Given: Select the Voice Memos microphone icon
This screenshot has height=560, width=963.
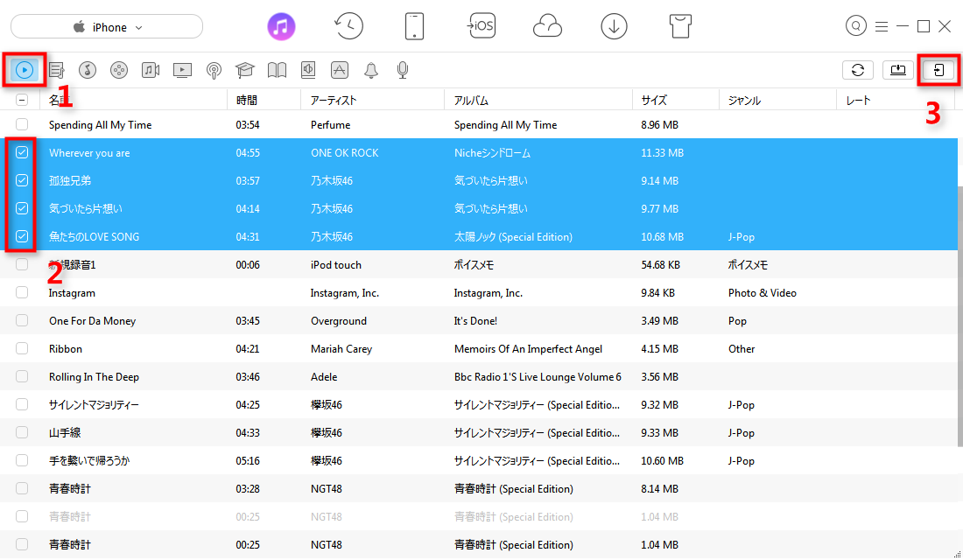Looking at the screenshot, I should pyautogui.click(x=403, y=70).
